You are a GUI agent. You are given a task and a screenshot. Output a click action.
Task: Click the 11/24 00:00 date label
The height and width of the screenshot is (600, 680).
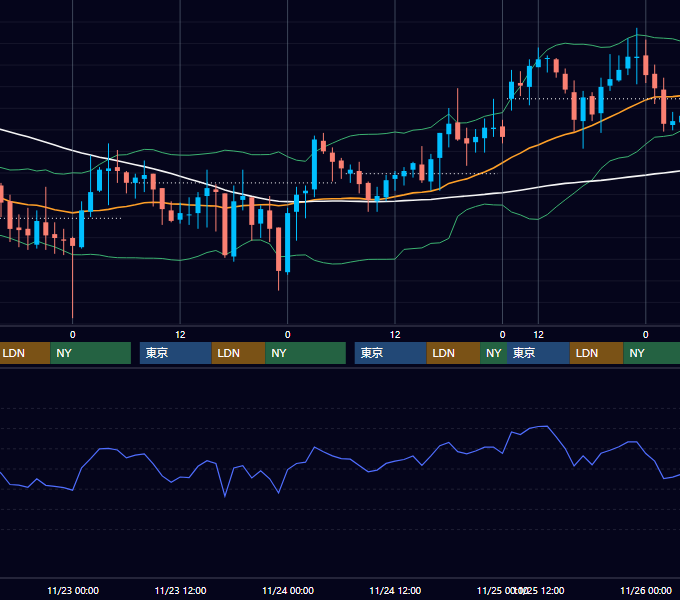coord(288,590)
